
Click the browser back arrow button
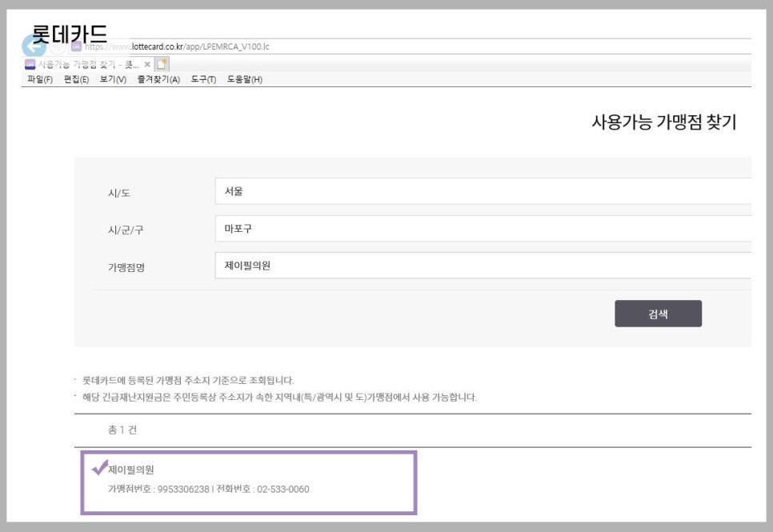pos(34,46)
